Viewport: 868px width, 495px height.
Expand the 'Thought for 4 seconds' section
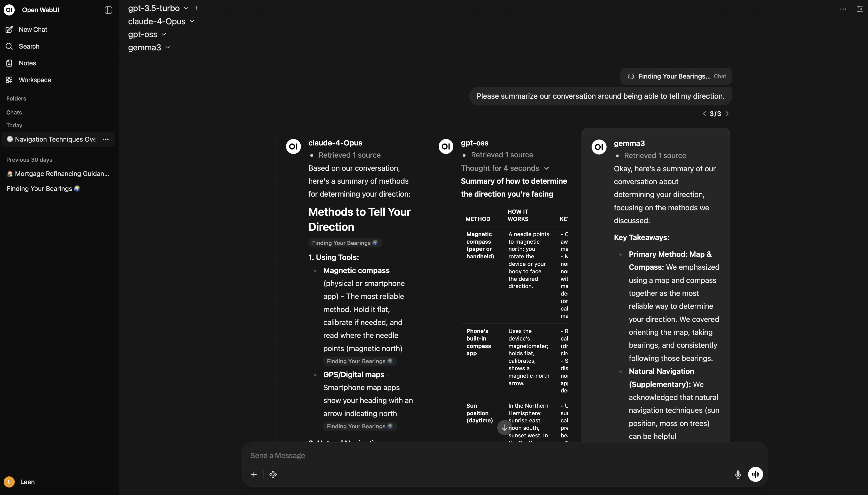pos(546,168)
